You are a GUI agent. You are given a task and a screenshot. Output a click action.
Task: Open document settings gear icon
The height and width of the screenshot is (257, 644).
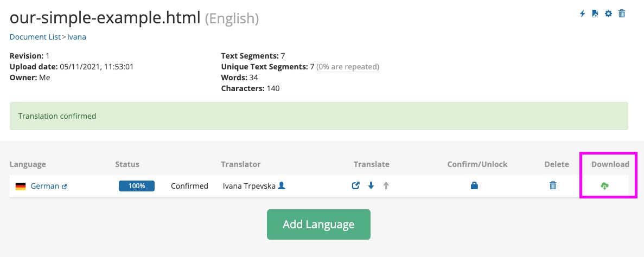click(x=608, y=14)
